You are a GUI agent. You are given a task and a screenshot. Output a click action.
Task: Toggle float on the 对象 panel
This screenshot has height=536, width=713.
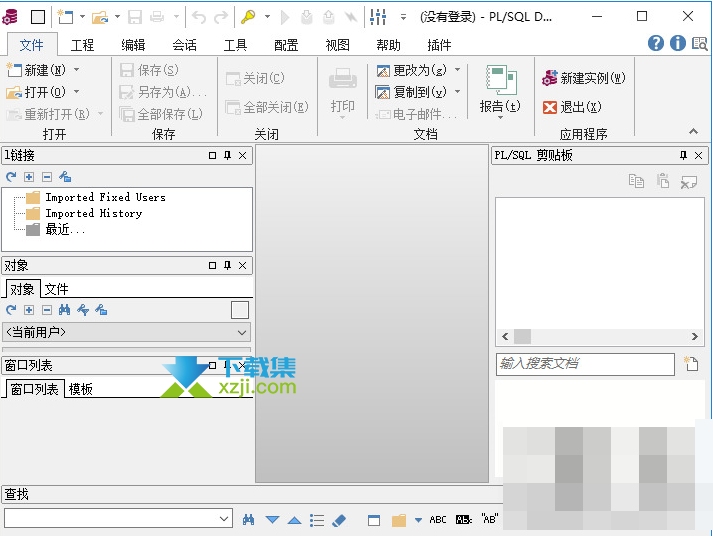coord(212,265)
